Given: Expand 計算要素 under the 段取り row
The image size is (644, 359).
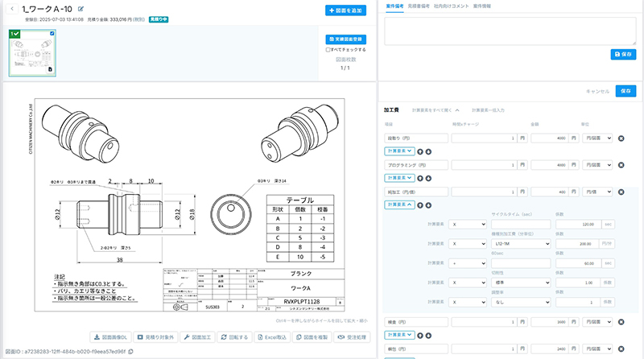Looking at the screenshot, I should click(400, 151).
